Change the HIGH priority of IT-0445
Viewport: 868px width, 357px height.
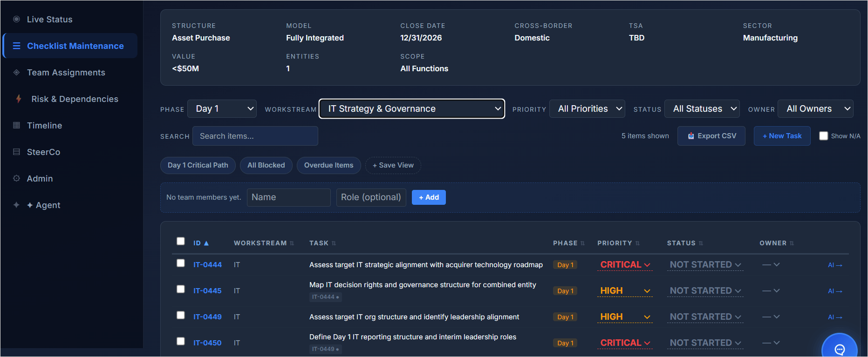pyautogui.click(x=625, y=290)
